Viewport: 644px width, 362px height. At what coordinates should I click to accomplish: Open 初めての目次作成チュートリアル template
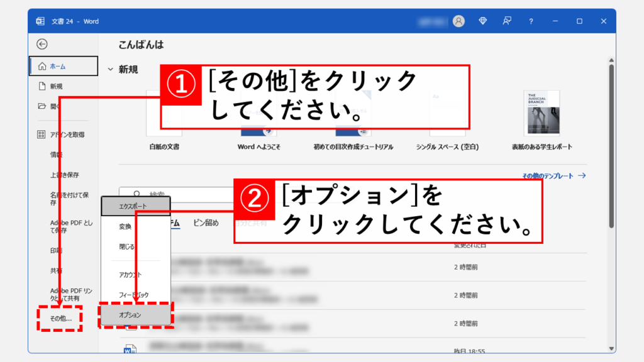click(x=353, y=121)
